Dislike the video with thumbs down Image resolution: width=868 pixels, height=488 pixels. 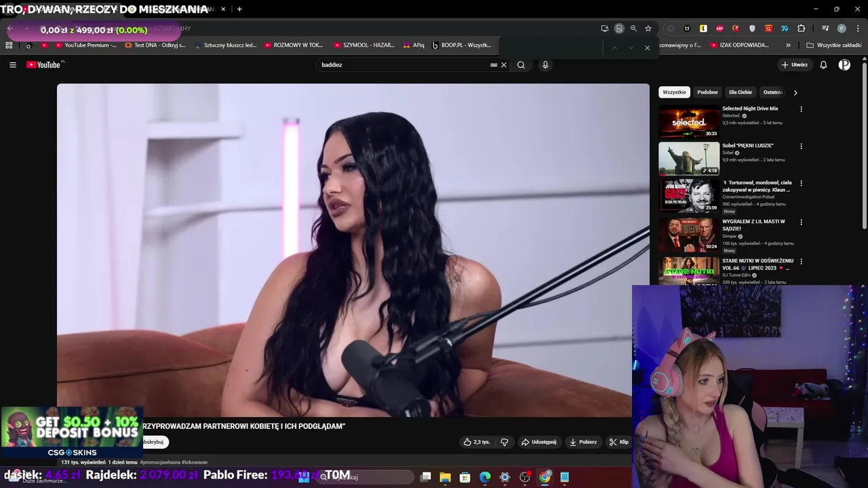505,442
